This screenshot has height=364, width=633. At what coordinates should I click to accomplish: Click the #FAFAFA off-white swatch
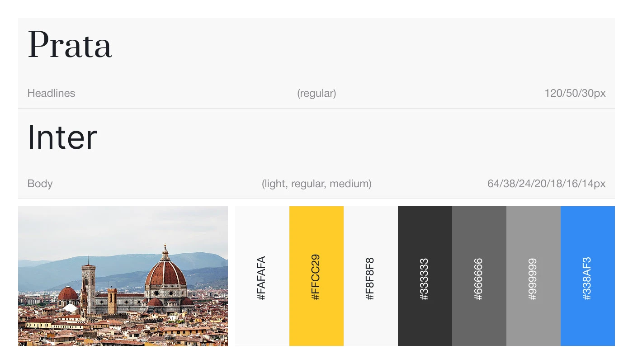coord(262,276)
